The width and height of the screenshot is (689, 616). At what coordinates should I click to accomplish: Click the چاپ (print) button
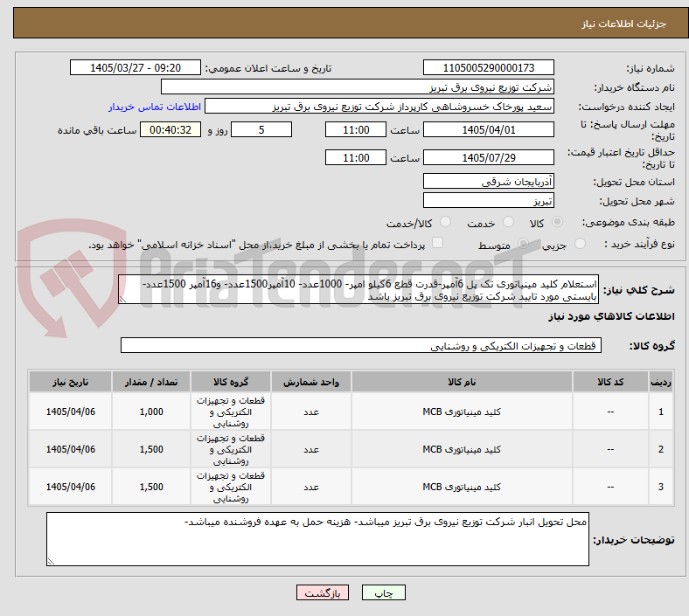coord(383,593)
